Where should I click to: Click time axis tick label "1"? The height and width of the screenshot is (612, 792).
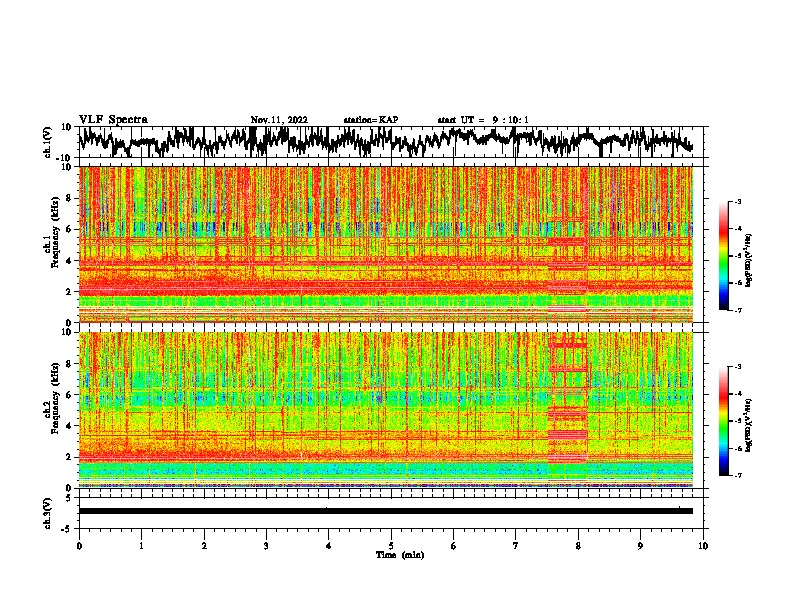tap(141, 546)
